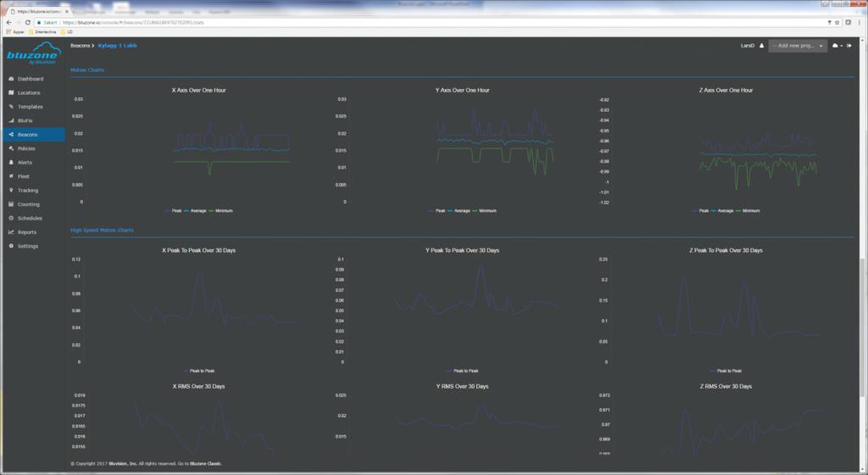The height and width of the screenshot is (475, 868).
Task: Click the Z RMS Over 30 Days title
Action: click(726, 386)
